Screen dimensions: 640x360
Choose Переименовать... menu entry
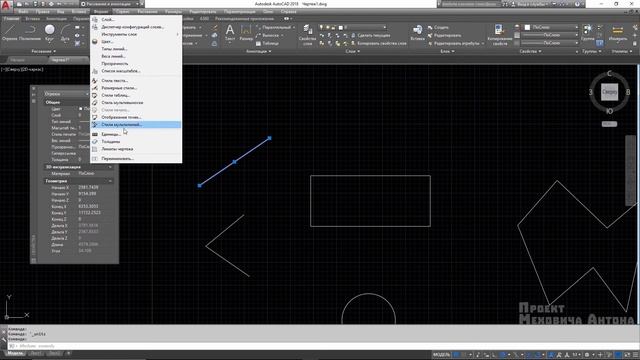[136, 158]
